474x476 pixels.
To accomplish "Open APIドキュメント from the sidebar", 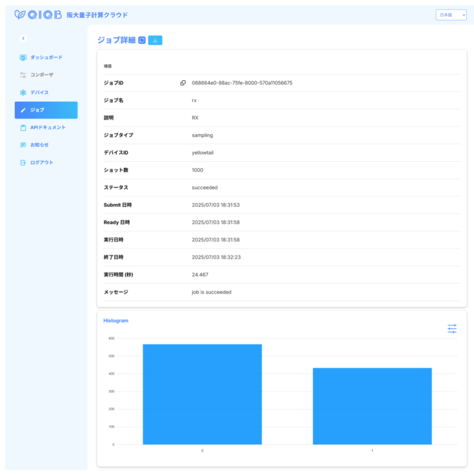I will click(48, 127).
